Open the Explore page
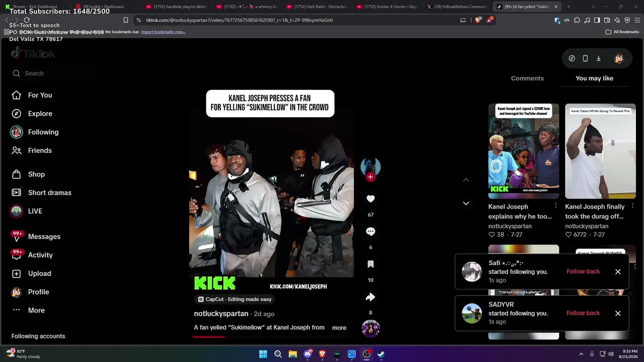 click(x=40, y=114)
